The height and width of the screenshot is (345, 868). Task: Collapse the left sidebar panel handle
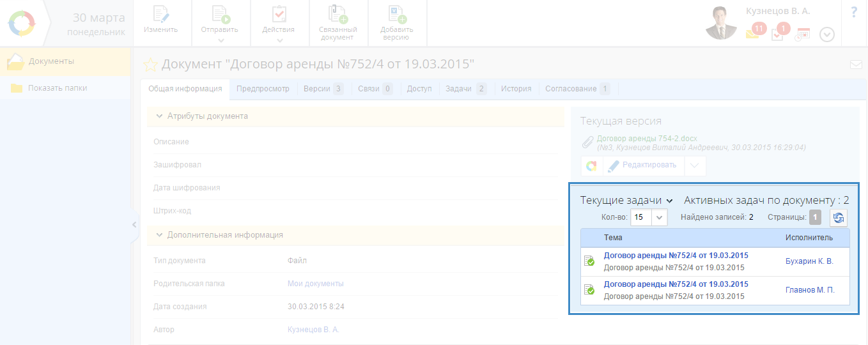pos(134,224)
